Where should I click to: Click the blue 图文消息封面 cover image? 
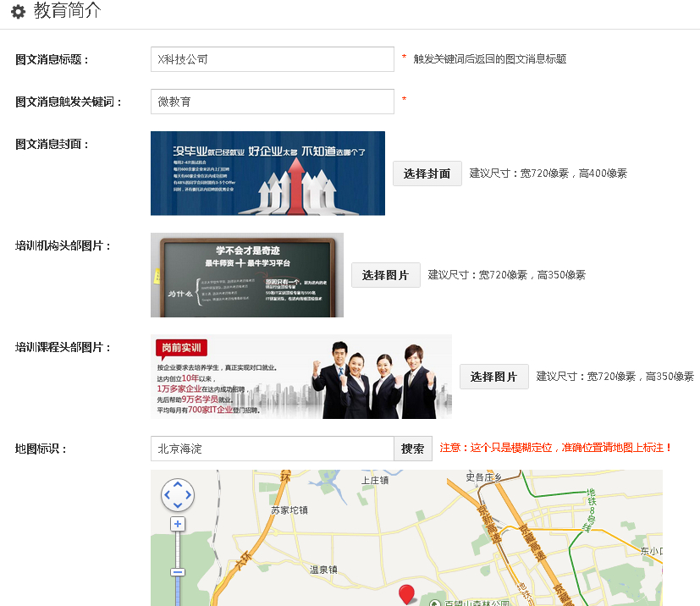[267, 174]
